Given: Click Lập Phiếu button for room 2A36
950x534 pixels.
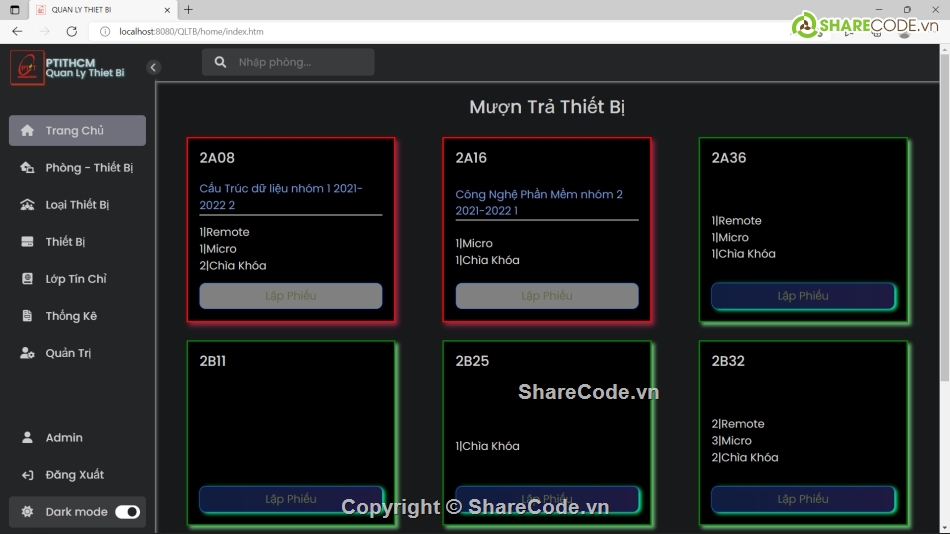Looking at the screenshot, I should 802,296.
